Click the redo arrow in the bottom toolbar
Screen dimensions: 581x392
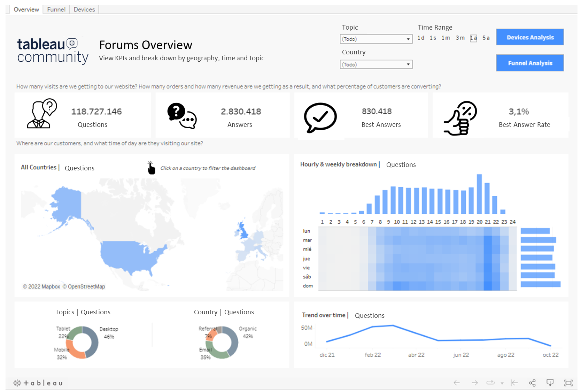coord(475,383)
